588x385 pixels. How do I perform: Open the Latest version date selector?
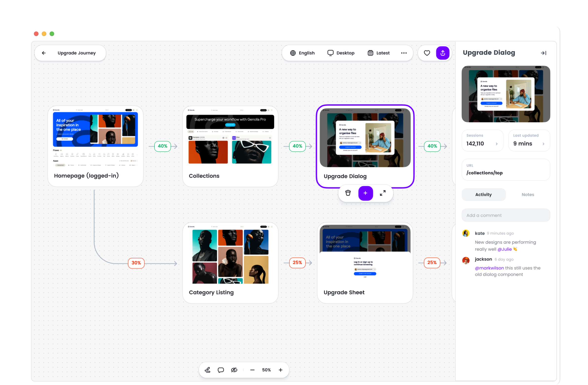point(379,53)
